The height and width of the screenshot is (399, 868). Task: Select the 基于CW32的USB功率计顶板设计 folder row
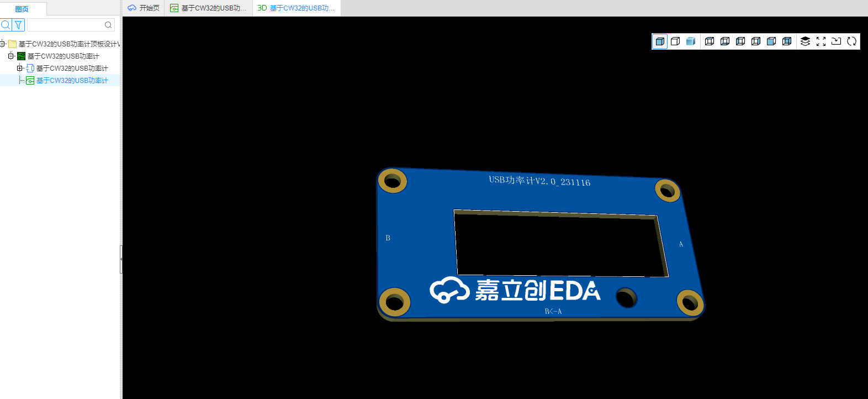60,44
